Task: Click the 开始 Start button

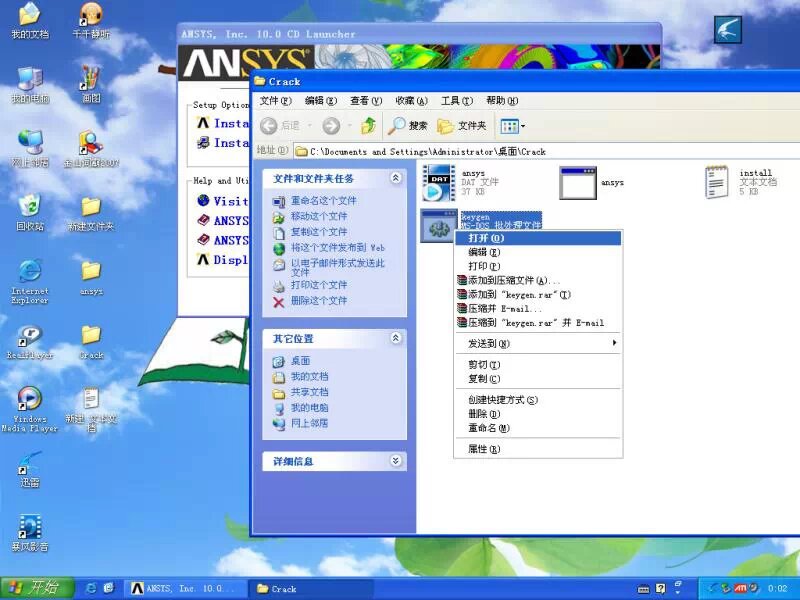Action: coord(37,588)
